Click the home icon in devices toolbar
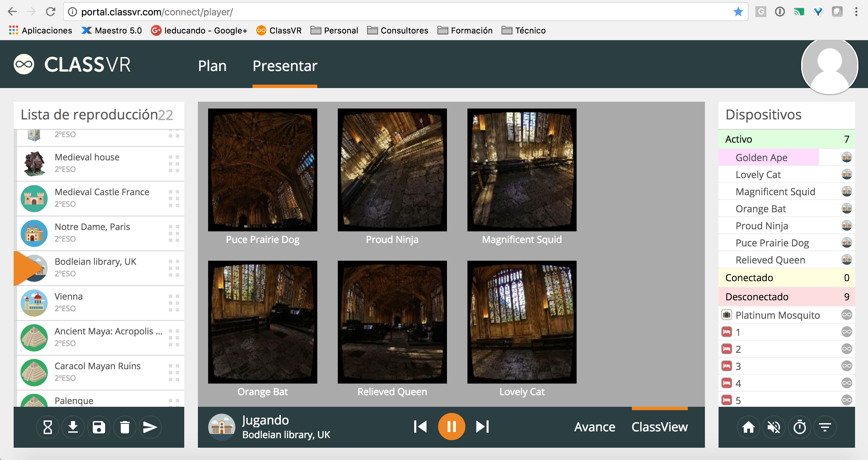Screen dimensions: 868x460 point(749,427)
